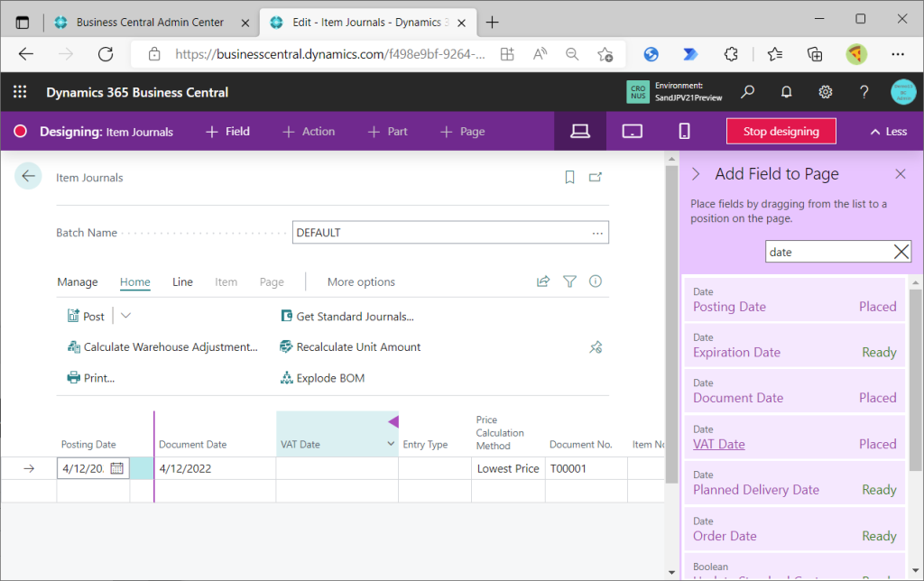Image resolution: width=924 pixels, height=581 pixels.
Task: Show More options
Action: [361, 282]
